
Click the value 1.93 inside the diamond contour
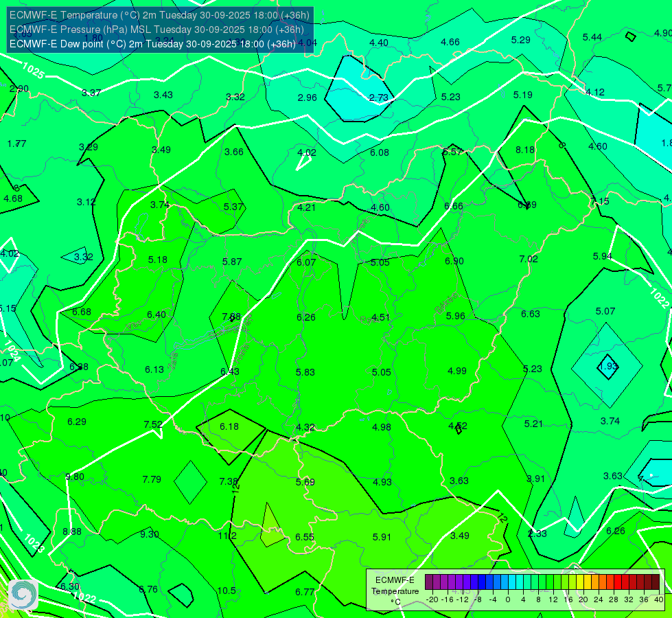tap(607, 366)
